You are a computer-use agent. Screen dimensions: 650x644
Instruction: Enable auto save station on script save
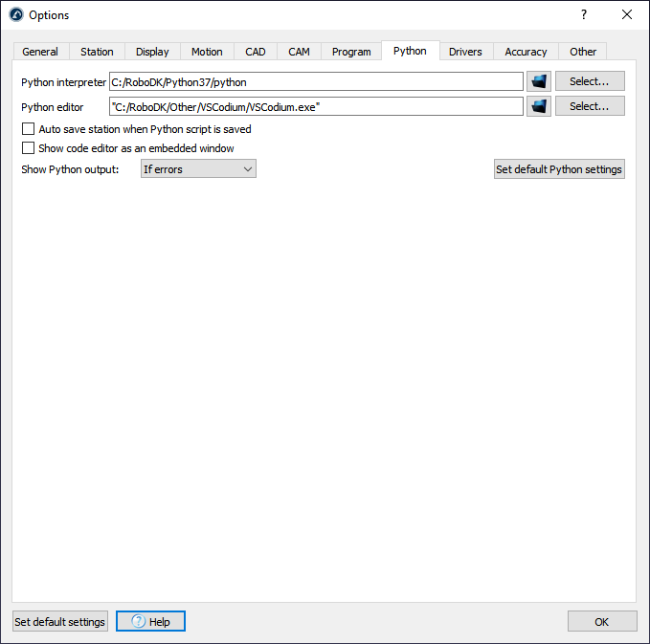coord(29,128)
